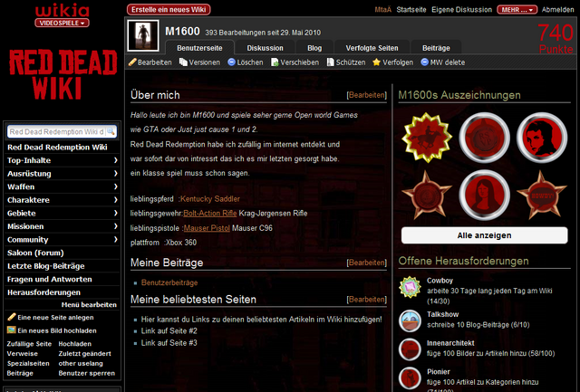Click the Wikia logo
This screenshot has height=392, width=580.
click(x=63, y=11)
